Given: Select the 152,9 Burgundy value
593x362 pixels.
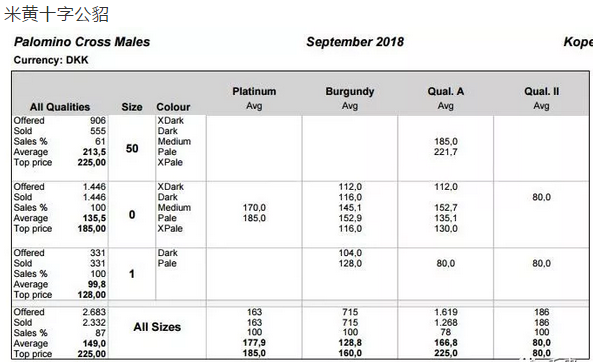Looking at the screenshot, I should pyautogui.click(x=350, y=218).
